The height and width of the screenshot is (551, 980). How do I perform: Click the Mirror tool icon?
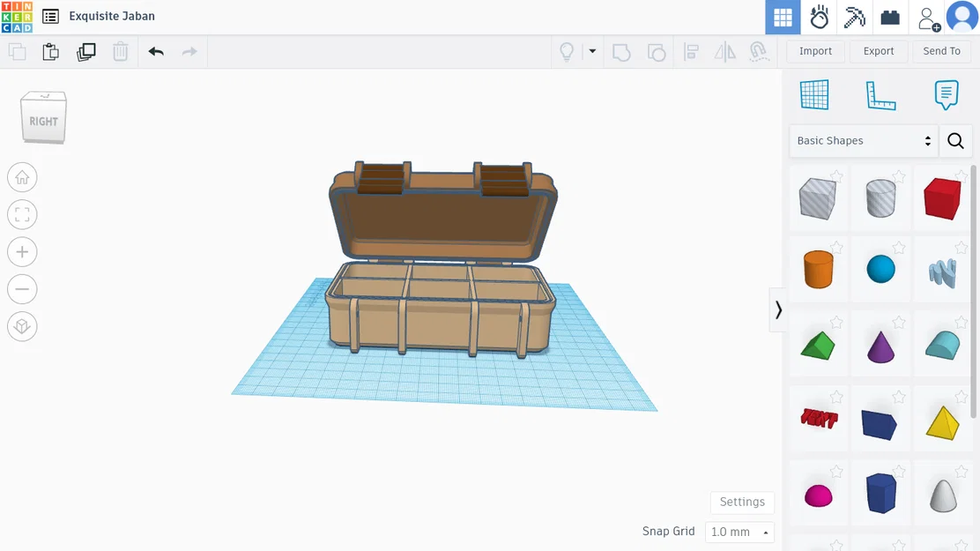[725, 52]
